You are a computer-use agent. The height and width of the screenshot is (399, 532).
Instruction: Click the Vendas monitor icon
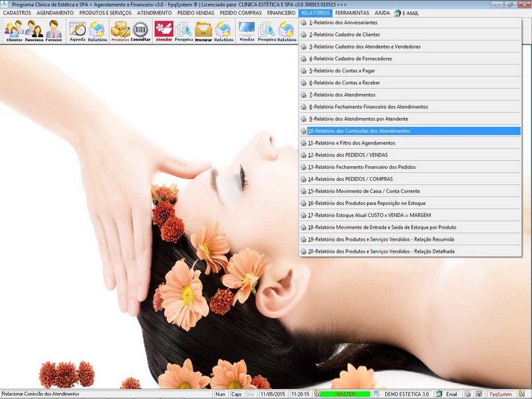pyautogui.click(x=247, y=31)
